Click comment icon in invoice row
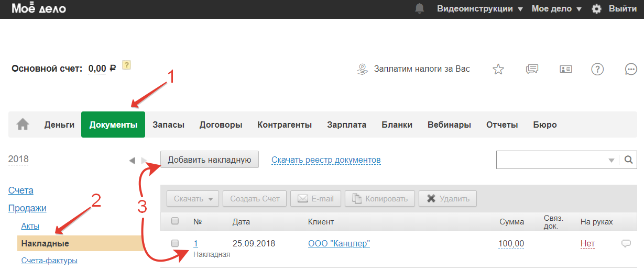 point(626,243)
